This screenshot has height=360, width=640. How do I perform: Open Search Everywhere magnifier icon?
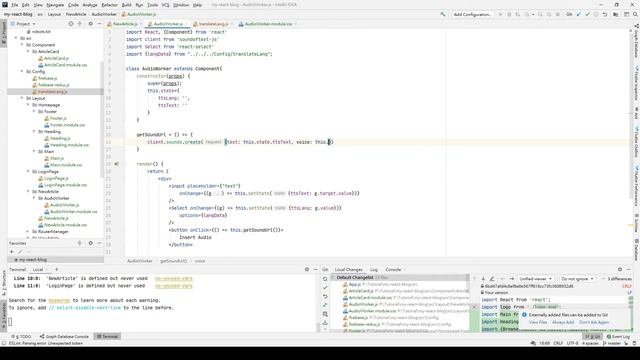coord(636,14)
